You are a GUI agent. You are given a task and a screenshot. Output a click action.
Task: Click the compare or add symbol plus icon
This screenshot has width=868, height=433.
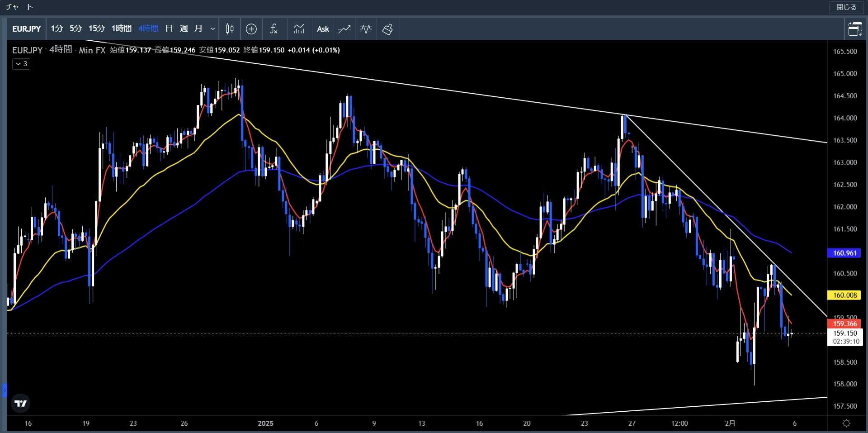point(251,29)
